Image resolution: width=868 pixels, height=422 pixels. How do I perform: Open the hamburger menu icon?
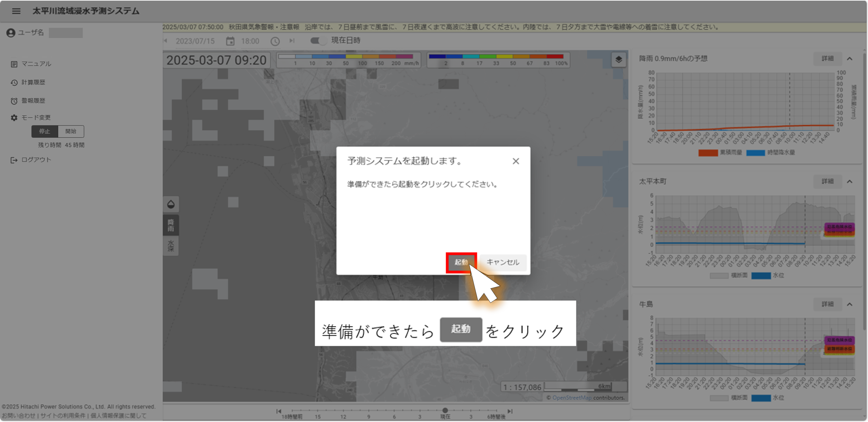16,11
